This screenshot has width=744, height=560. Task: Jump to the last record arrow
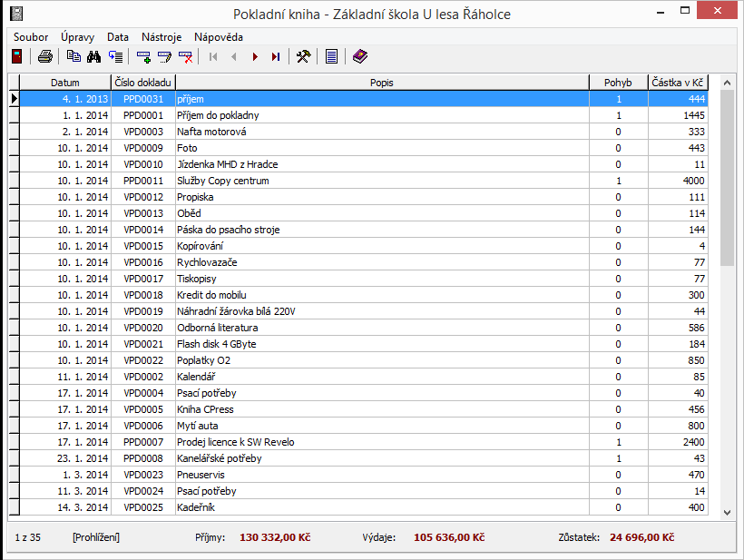click(276, 57)
